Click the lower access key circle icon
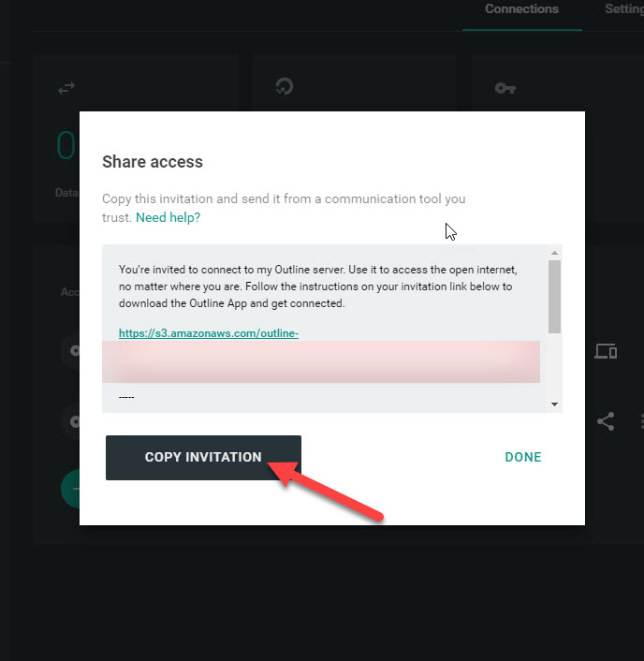Viewport: 644px width, 661px height. click(x=72, y=421)
